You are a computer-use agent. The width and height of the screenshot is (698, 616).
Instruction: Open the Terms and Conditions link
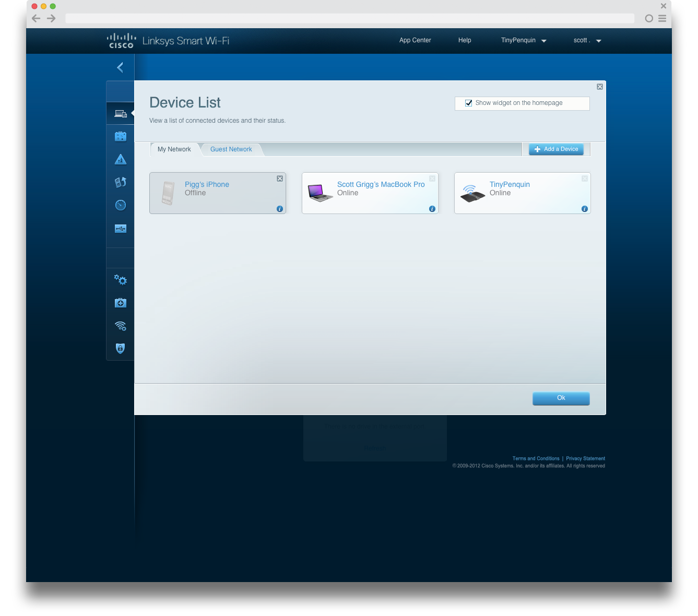click(x=536, y=458)
